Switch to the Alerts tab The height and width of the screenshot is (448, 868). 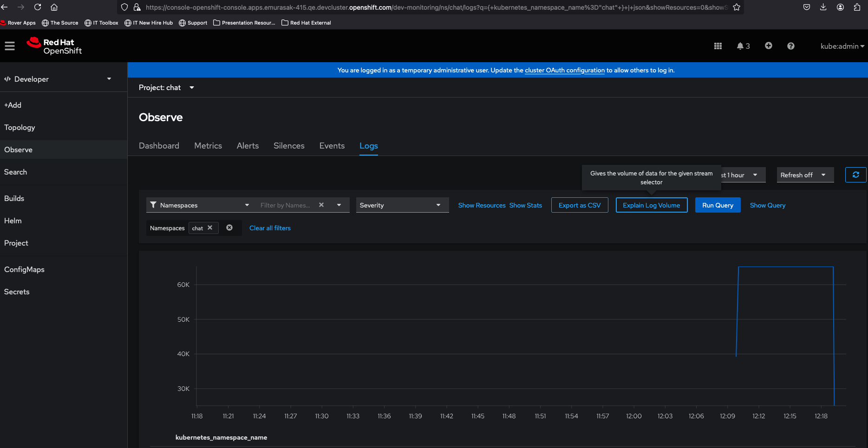[x=248, y=146]
